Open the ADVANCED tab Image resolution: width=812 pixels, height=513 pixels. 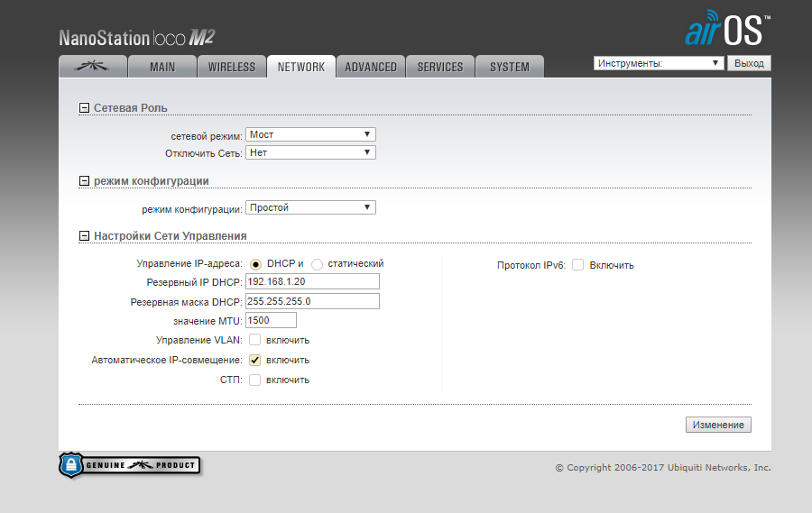(x=371, y=66)
